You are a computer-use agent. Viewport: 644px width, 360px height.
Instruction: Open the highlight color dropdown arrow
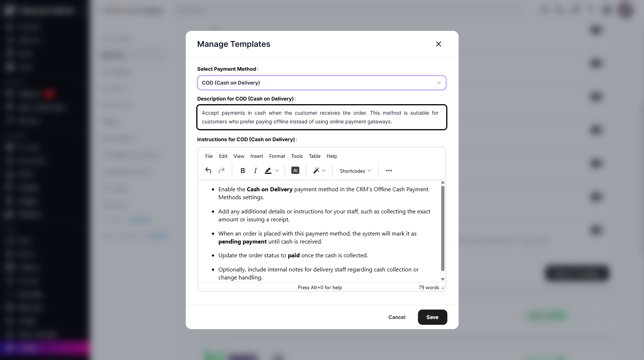(x=277, y=171)
